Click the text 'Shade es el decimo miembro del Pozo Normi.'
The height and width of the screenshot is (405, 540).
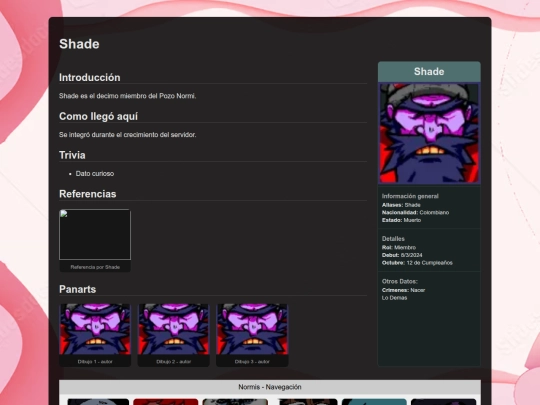127,96
